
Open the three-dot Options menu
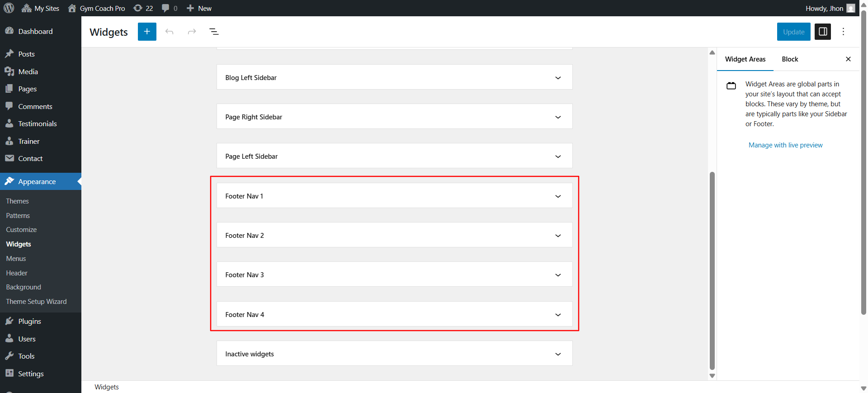(x=843, y=32)
